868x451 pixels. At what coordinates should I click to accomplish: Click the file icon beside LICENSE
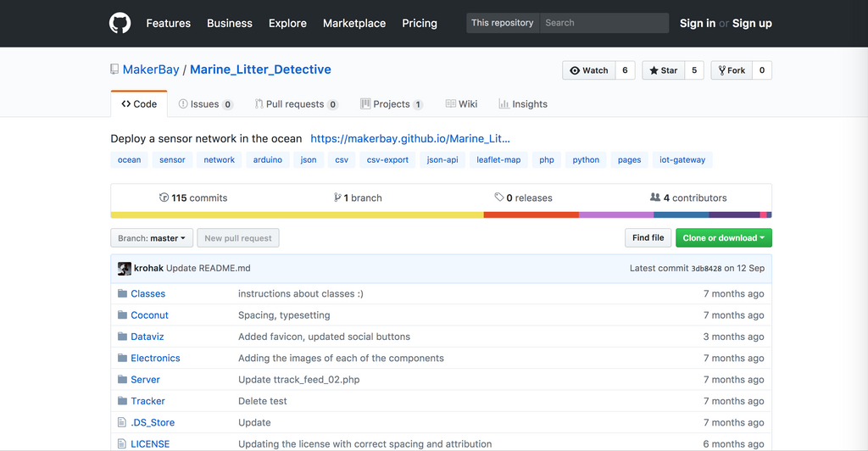click(122, 443)
